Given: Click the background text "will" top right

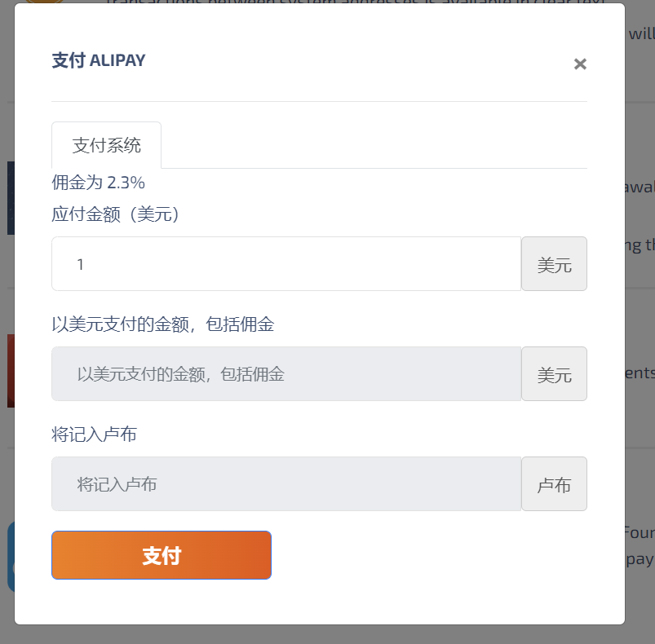Looking at the screenshot, I should click(x=642, y=33).
